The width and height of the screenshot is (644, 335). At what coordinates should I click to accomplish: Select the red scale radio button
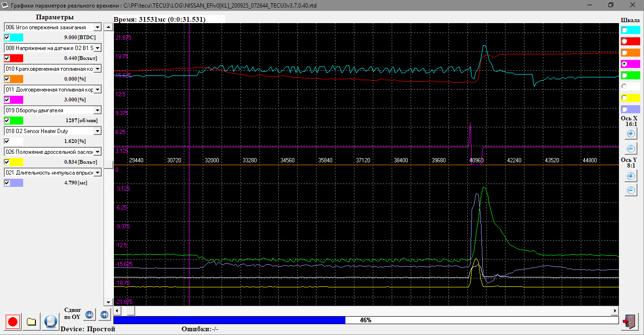(x=625, y=41)
